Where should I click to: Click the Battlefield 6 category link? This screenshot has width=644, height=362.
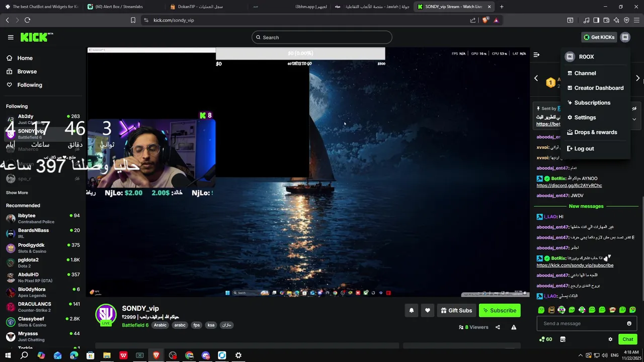(x=135, y=325)
